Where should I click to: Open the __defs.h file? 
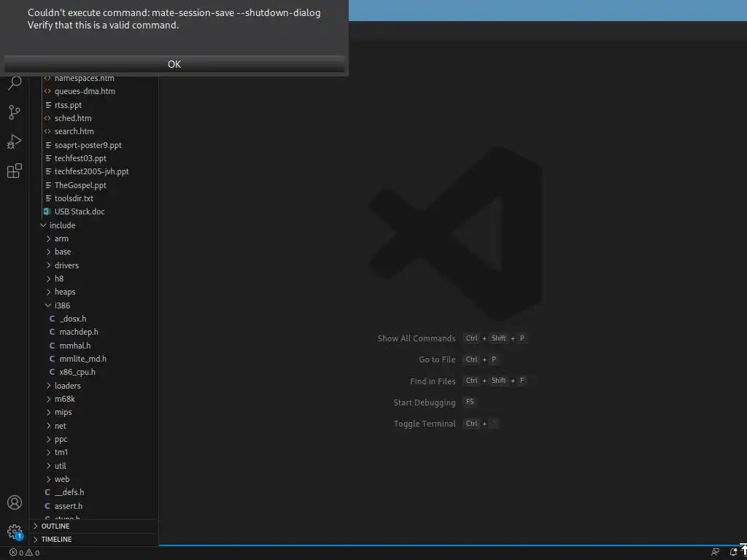click(94, 492)
